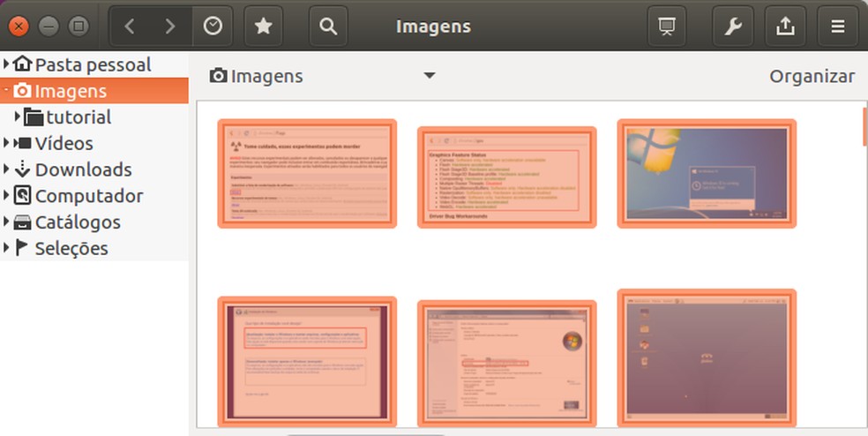This screenshot has width=868, height=436.
Task: Select Computador in the sidebar
Action: (x=88, y=196)
